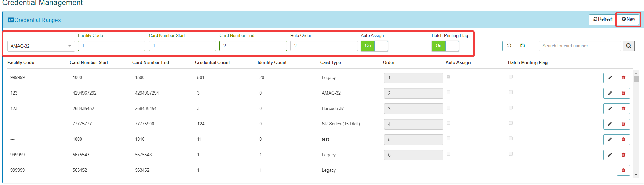Click the table scrollbar up arrow
The width and height of the screenshot is (644, 185).
point(636,73)
